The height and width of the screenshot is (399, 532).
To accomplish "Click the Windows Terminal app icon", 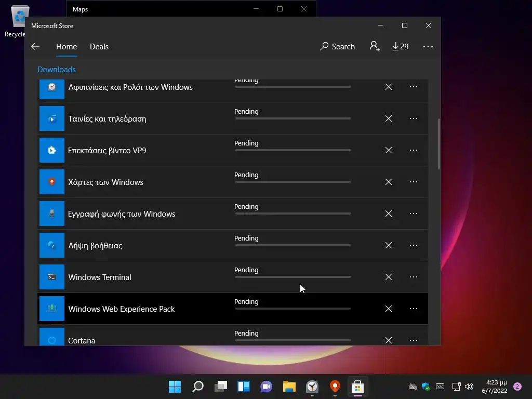I will pyautogui.click(x=52, y=277).
